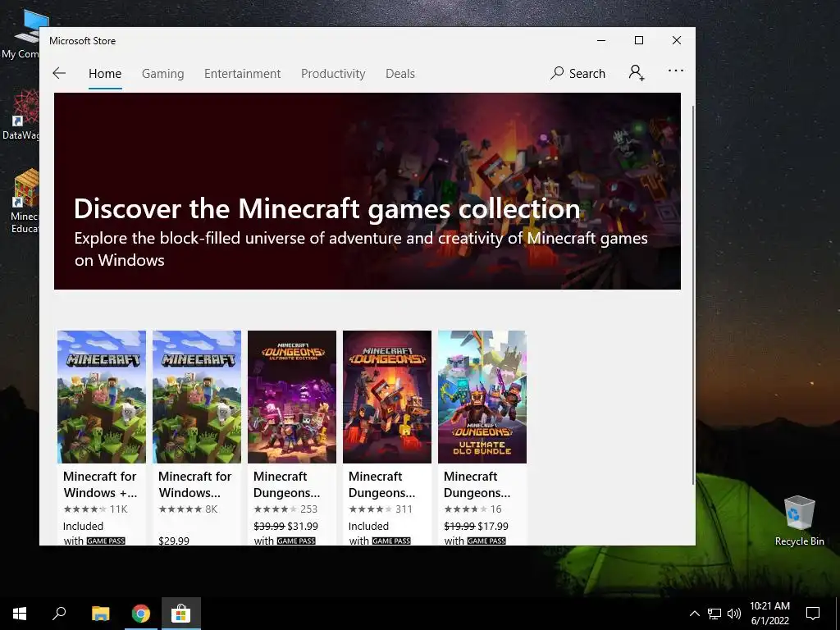Image resolution: width=840 pixels, height=630 pixels.
Task: Open the three-dots more options menu
Action: [x=676, y=71]
